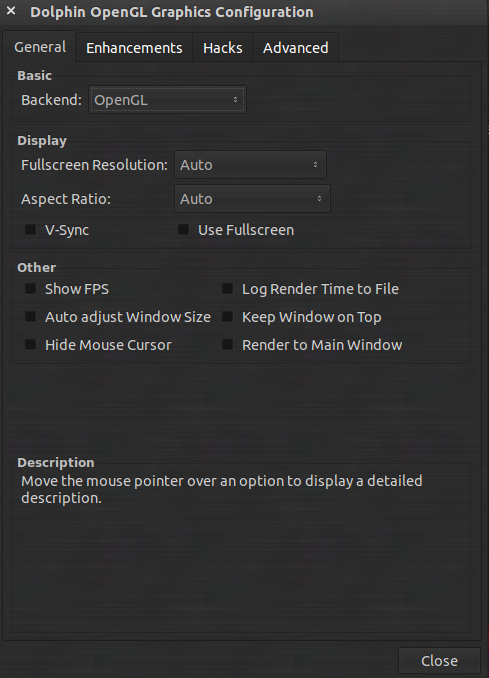This screenshot has width=489, height=678.
Task: Expand the Aspect Ratio dropdown
Action: point(252,199)
